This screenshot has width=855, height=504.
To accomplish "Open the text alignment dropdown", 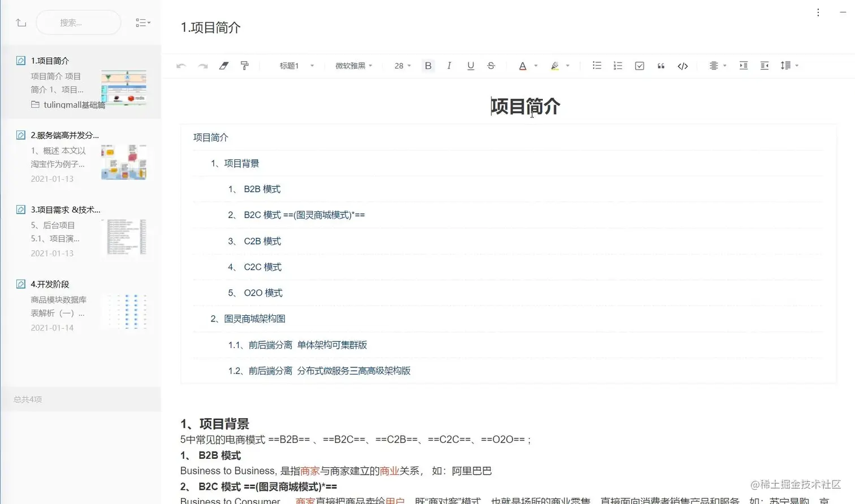I will pyautogui.click(x=718, y=66).
